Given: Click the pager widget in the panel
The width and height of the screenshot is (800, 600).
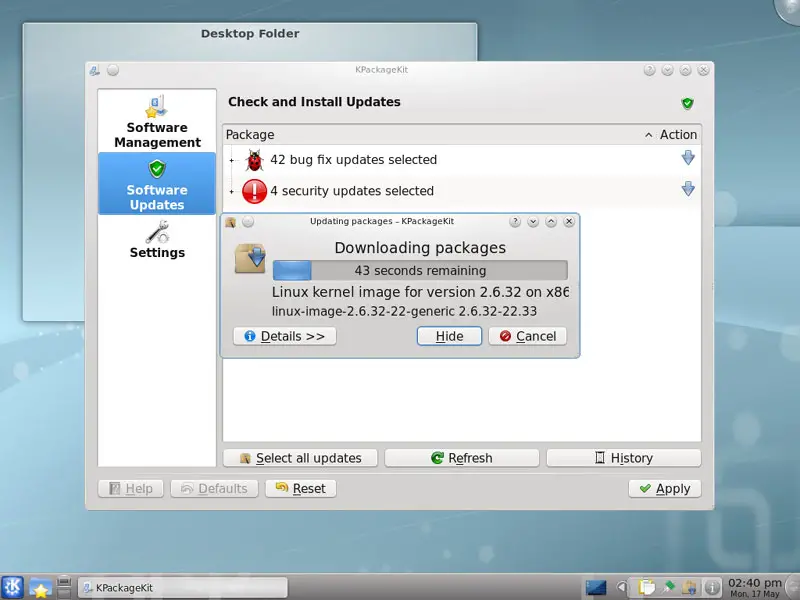Looking at the screenshot, I should click(x=64, y=587).
